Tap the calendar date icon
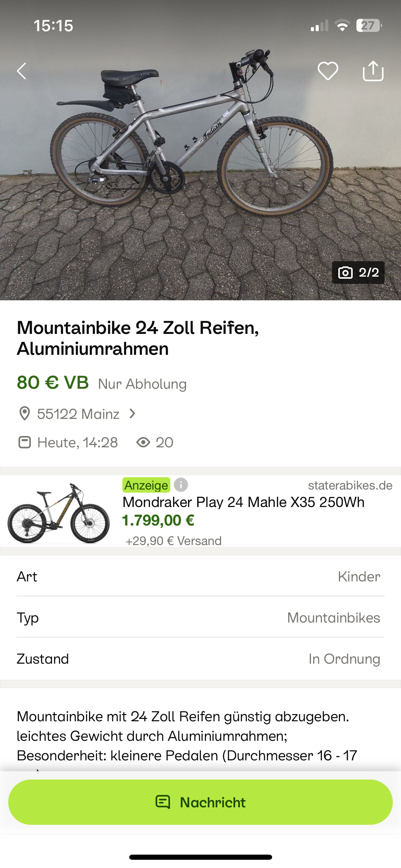This screenshot has height=868, width=401. [24, 442]
